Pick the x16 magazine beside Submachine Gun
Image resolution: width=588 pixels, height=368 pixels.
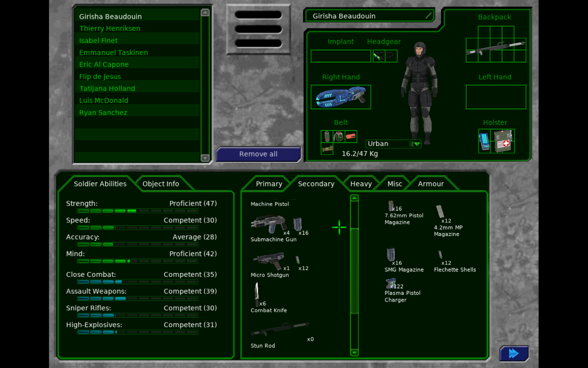click(298, 224)
